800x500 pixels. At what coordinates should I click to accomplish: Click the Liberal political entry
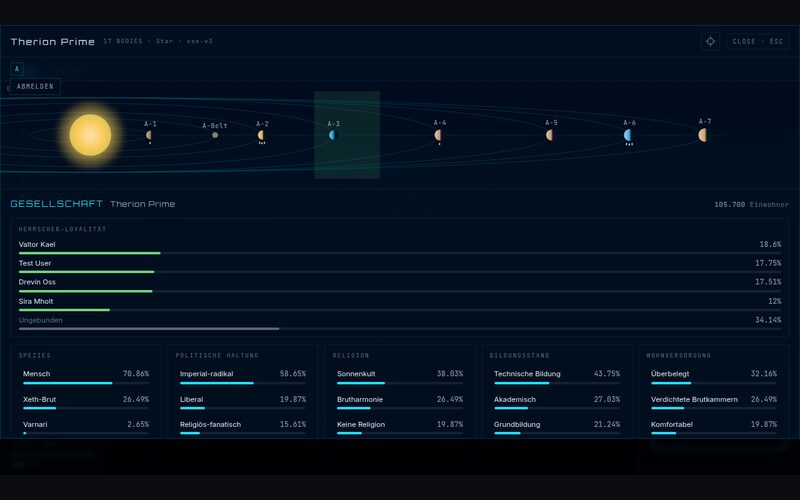tap(243, 403)
